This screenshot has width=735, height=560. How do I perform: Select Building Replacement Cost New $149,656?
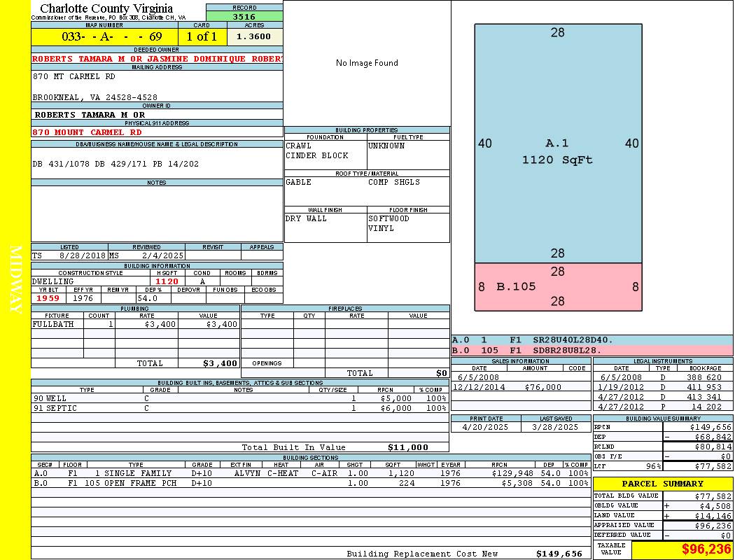pyautogui.click(x=559, y=554)
